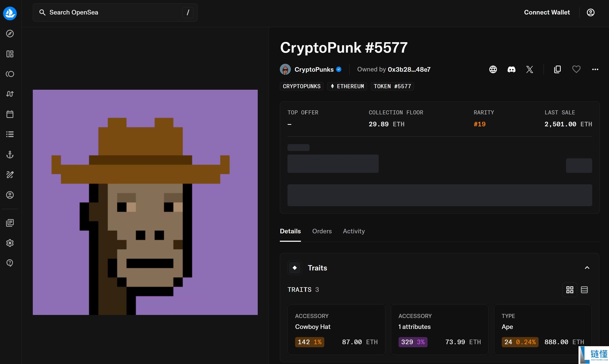The width and height of the screenshot is (609, 364).
Task: Open the Ape type trait card
Action: point(543,329)
